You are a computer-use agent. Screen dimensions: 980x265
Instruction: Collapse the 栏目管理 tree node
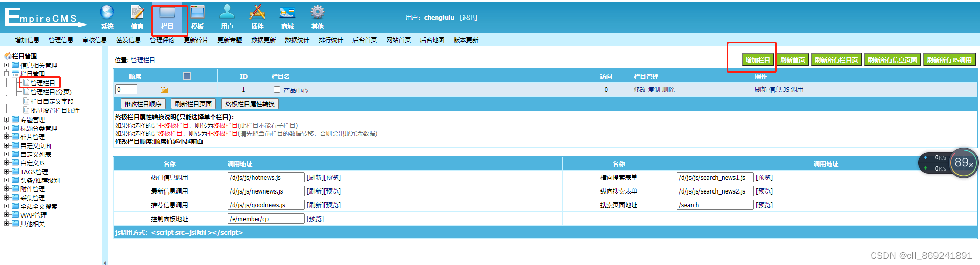click(x=7, y=74)
